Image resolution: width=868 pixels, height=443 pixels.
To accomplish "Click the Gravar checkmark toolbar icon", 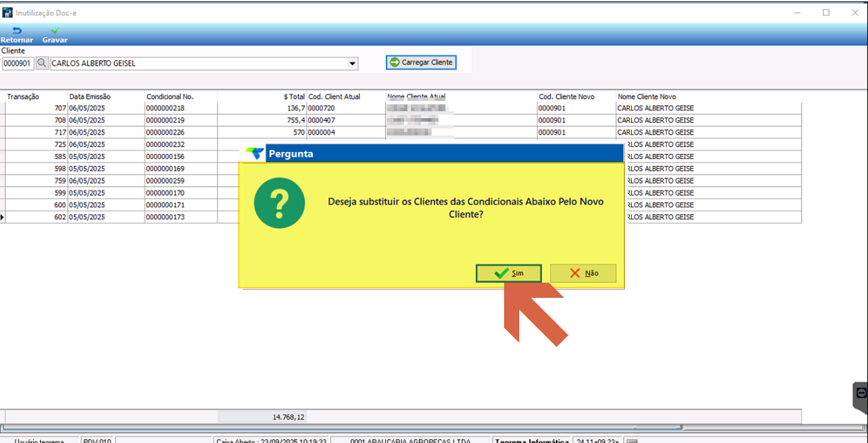I will point(55,30).
